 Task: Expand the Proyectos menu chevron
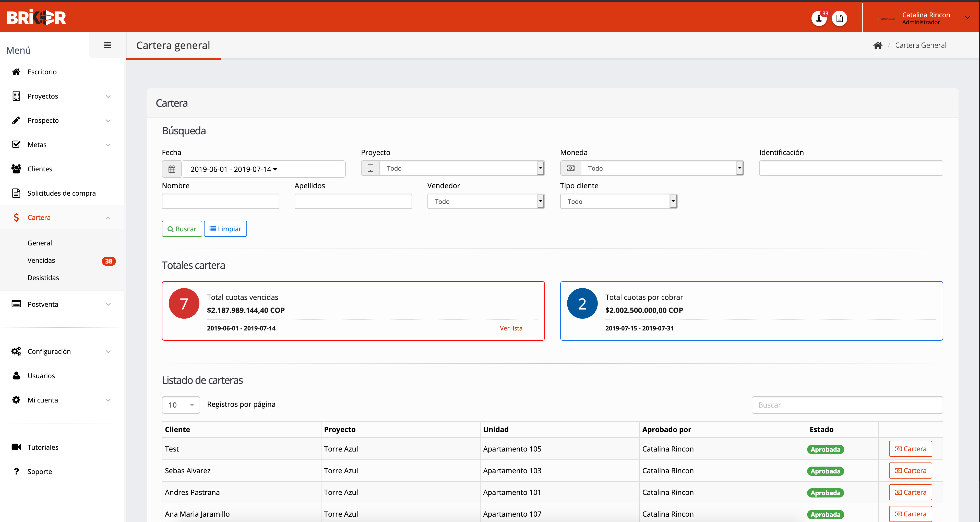pyautogui.click(x=108, y=96)
